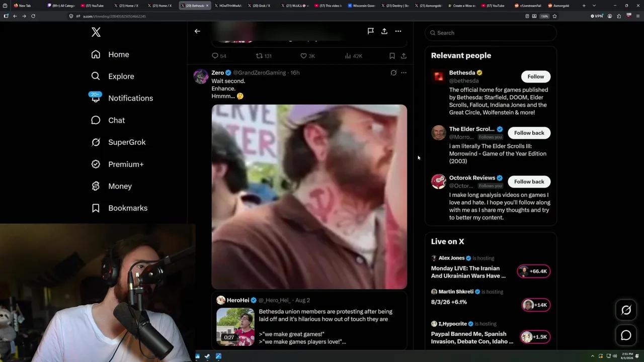Open the more menu on Zero's post
This screenshot has height=362, width=644.
[404, 73]
